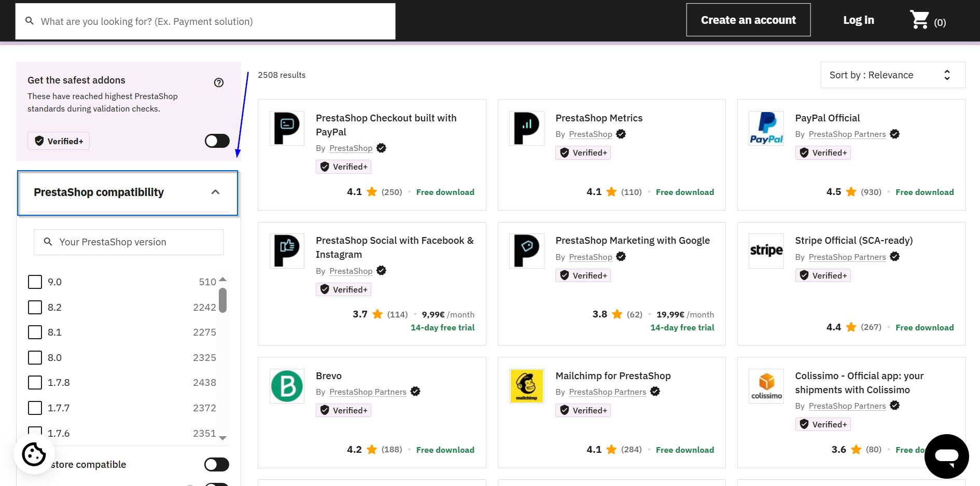980x486 pixels.
Task: Turn on the store compatible switch
Action: 216,465
